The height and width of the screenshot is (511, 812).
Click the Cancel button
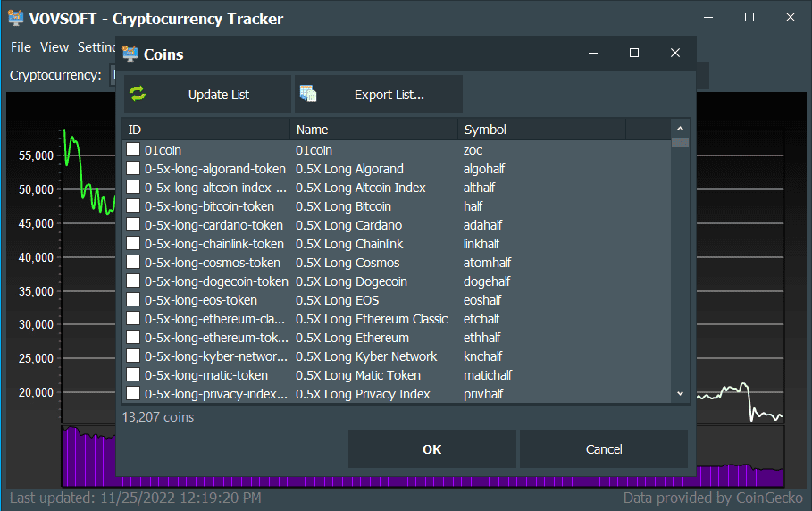point(604,449)
